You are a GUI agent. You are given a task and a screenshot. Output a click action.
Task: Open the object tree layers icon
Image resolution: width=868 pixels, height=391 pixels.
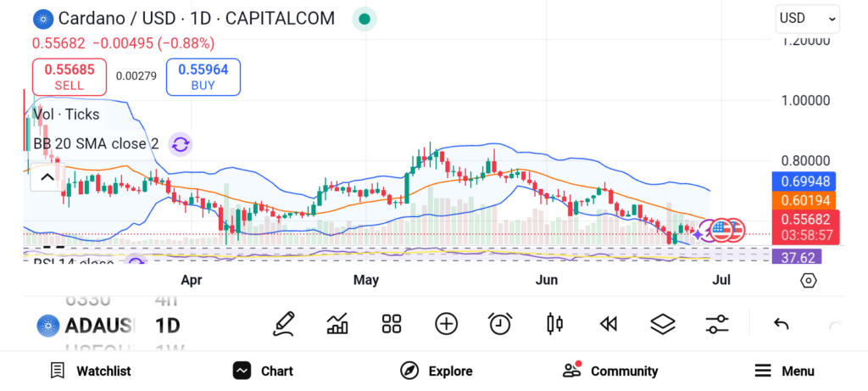point(663,324)
